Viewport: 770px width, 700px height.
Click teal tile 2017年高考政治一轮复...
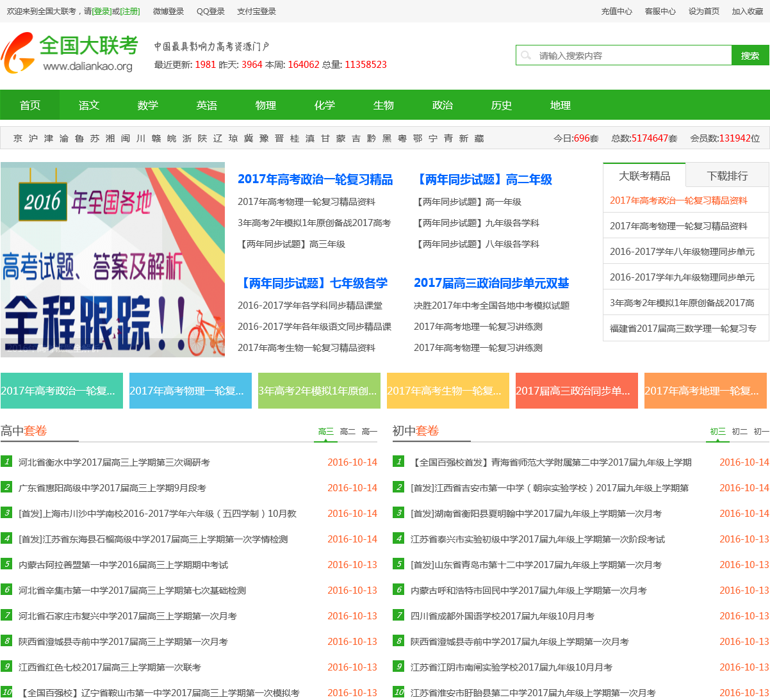pyautogui.click(x=61, y=391)
